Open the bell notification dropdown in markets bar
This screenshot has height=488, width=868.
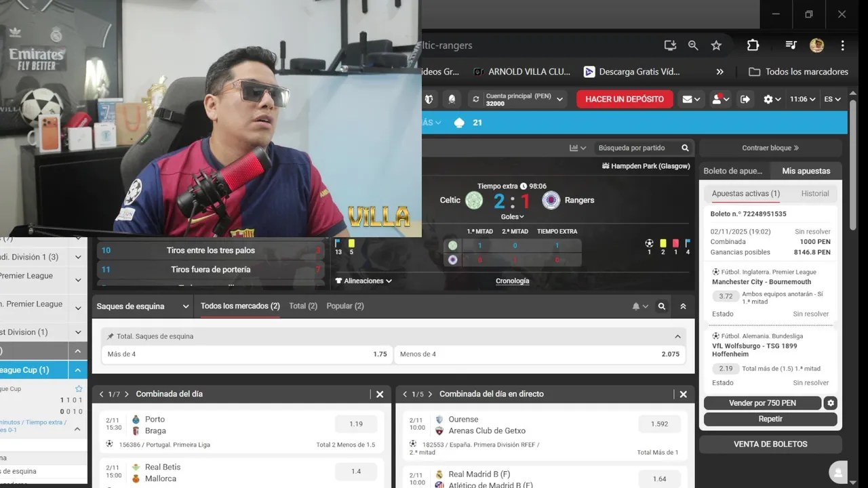[x=640, y=306]
